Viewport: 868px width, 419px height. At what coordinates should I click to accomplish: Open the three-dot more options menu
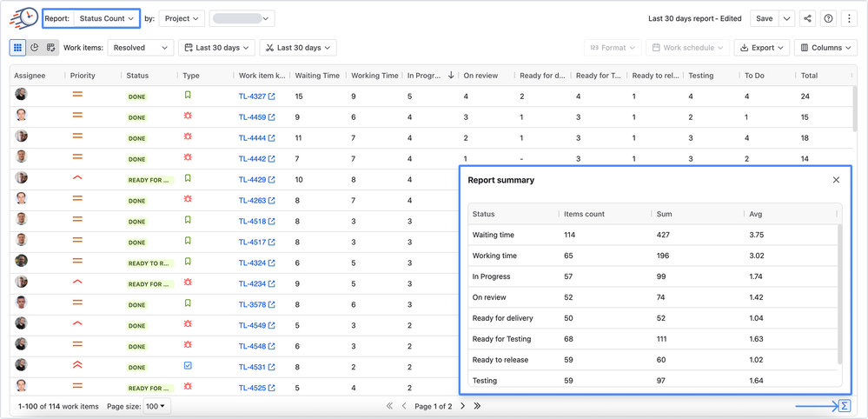click(x=849, y=18)
